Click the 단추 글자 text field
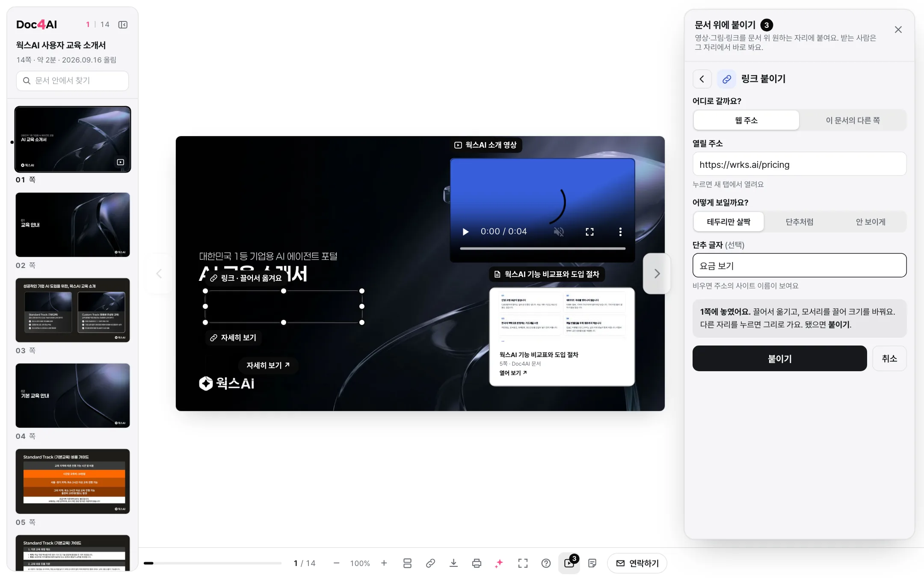 pos(799,265)
